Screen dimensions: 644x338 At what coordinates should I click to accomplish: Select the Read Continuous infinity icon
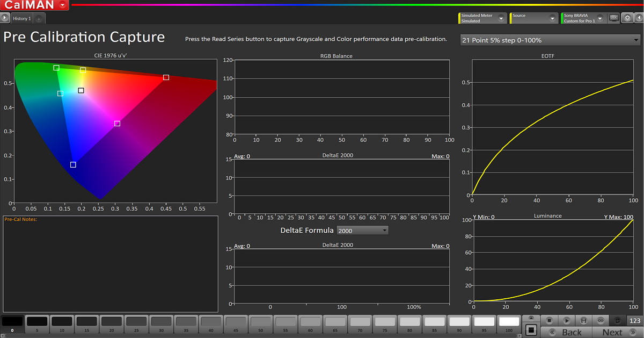(x=601, y=320)
